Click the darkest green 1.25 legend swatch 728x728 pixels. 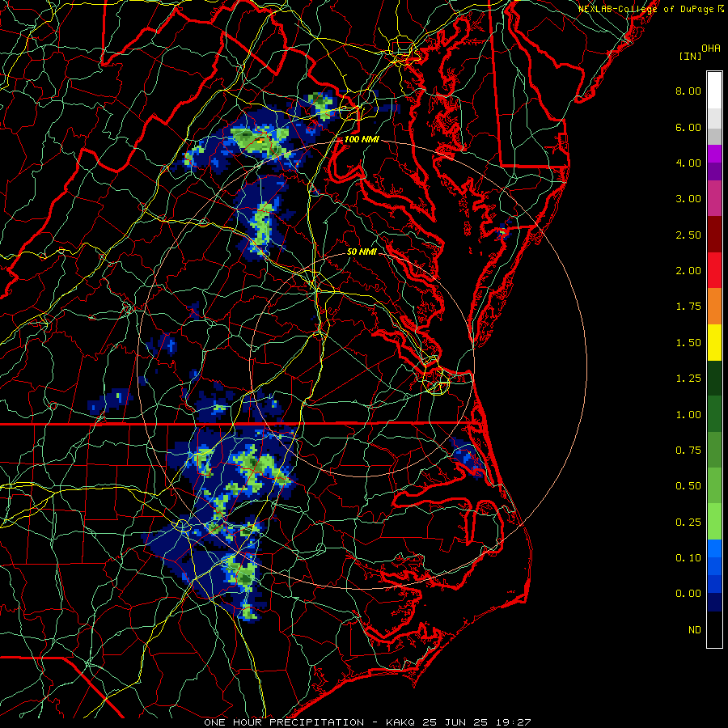[x=714, y=378]
